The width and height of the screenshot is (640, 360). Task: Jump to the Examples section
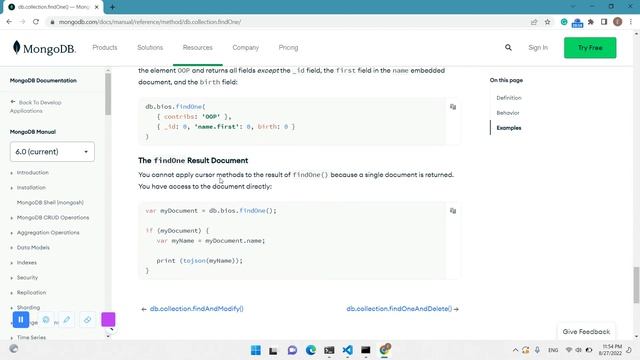(509, 128)
